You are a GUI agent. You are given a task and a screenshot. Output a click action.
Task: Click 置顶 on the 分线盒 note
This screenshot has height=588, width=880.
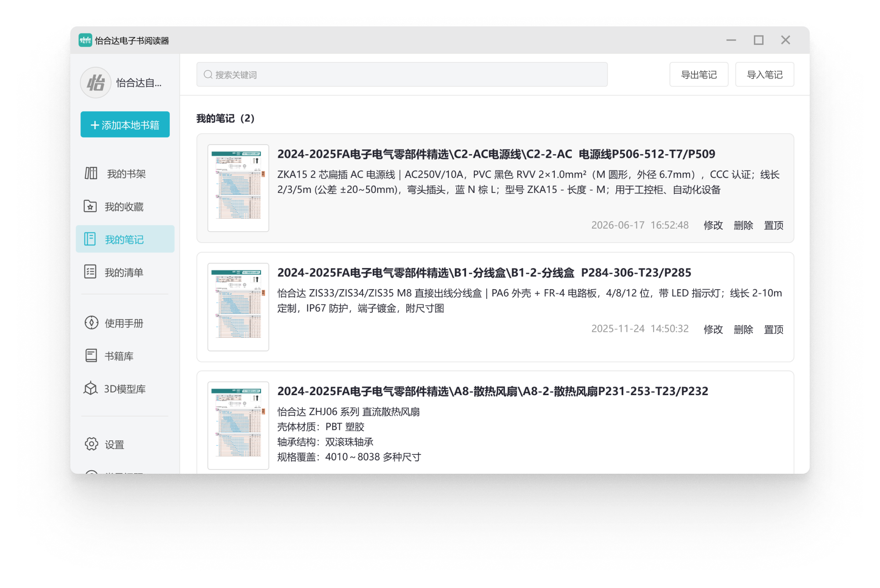click(774, 329)
